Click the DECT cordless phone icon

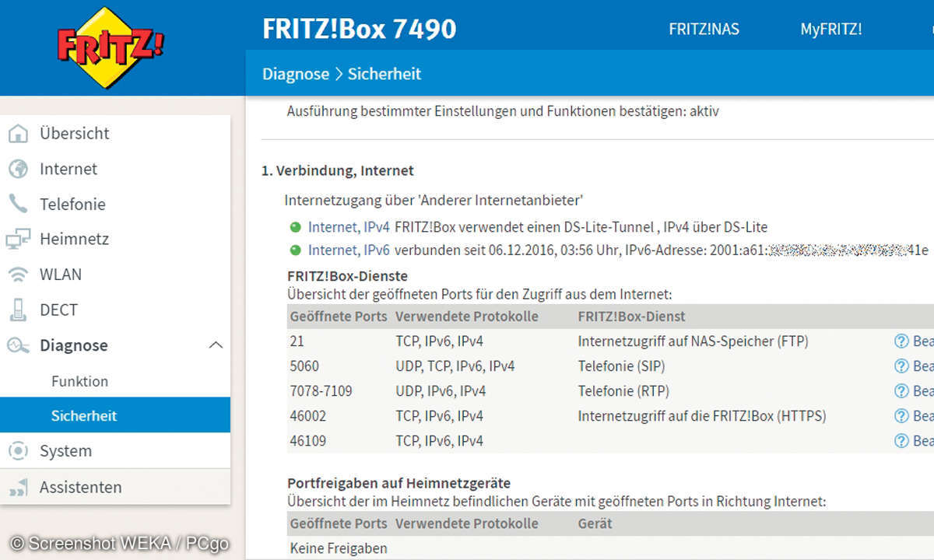tap(18, 310)
